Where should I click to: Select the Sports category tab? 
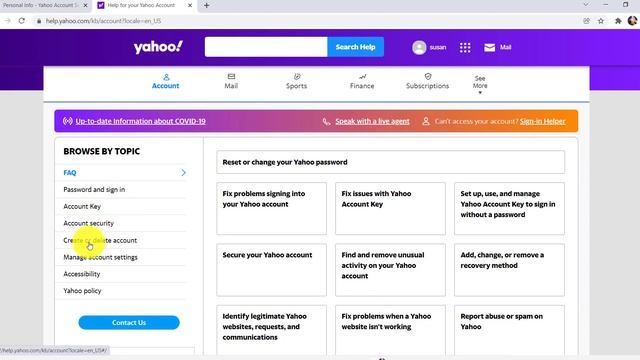coord(296,82)
